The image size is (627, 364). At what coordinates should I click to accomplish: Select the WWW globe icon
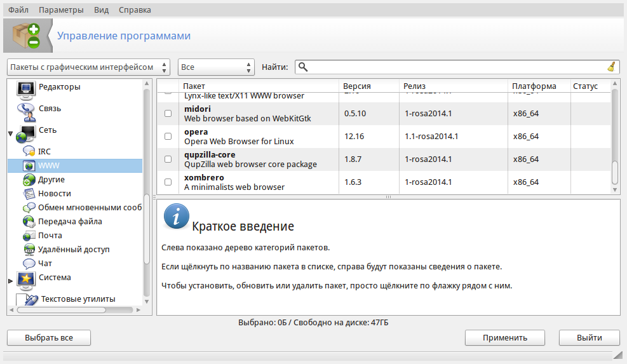click(x=29, y=166)
